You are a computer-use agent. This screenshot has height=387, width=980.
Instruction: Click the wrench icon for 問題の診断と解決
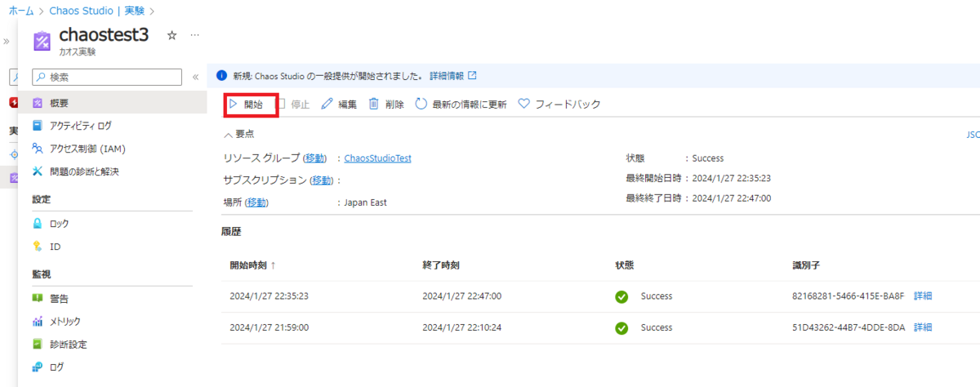38,171
